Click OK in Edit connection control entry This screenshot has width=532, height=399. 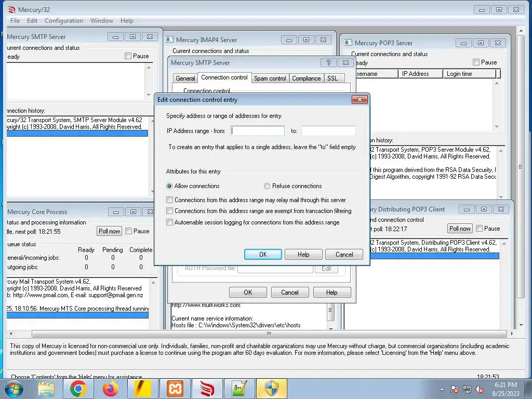pyautogui.click(x=263, y=255)
